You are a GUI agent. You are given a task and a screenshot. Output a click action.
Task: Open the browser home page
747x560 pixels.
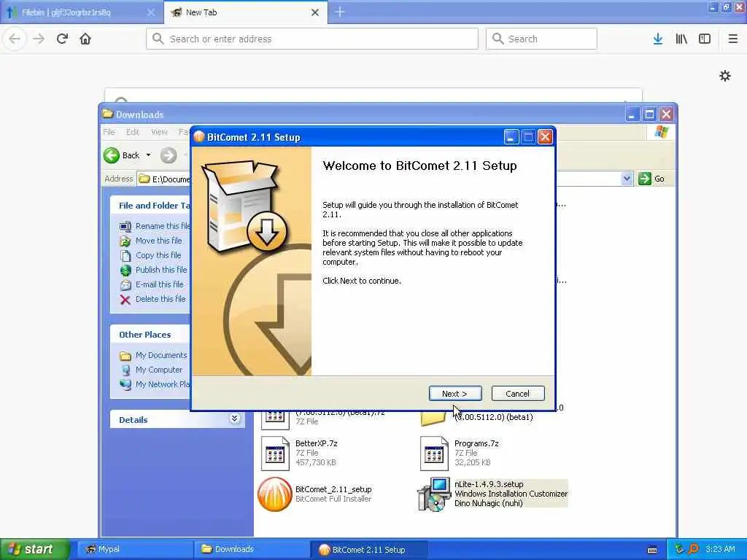85,39
